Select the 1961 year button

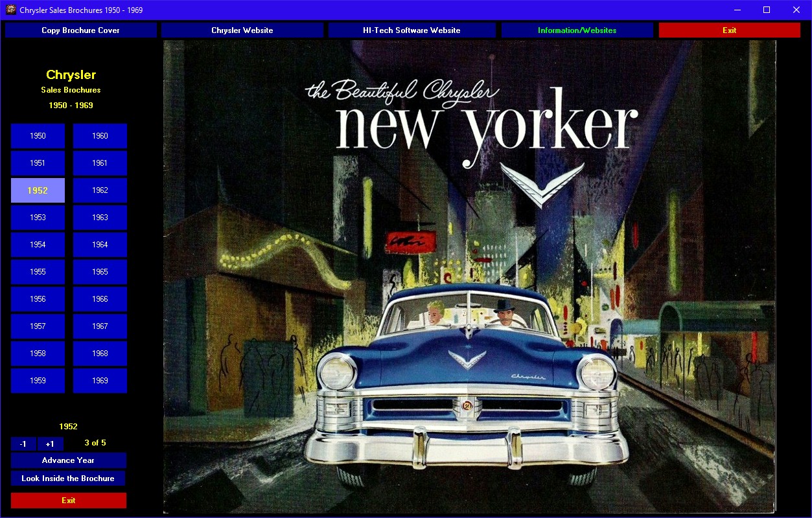point(100,163)
